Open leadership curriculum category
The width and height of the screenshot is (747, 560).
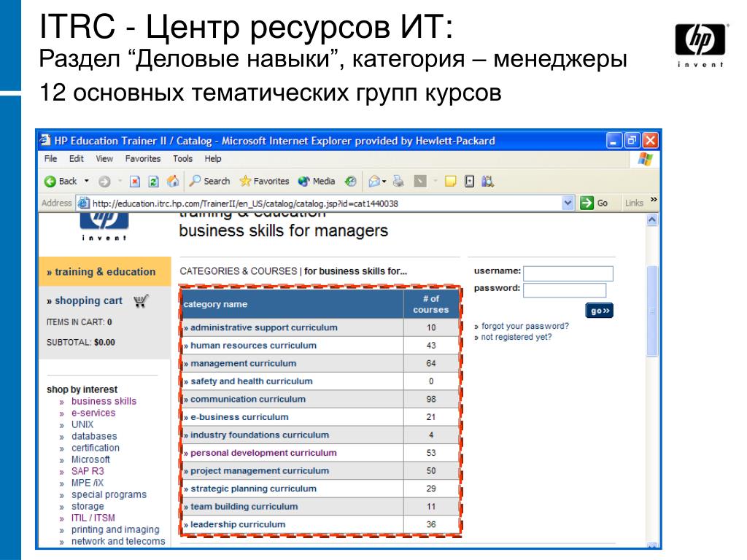(239, 524)
